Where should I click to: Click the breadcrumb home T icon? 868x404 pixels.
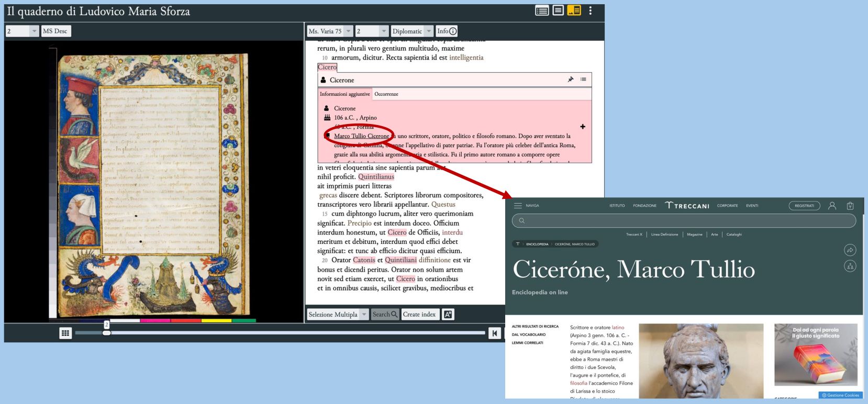pos(518,244)
